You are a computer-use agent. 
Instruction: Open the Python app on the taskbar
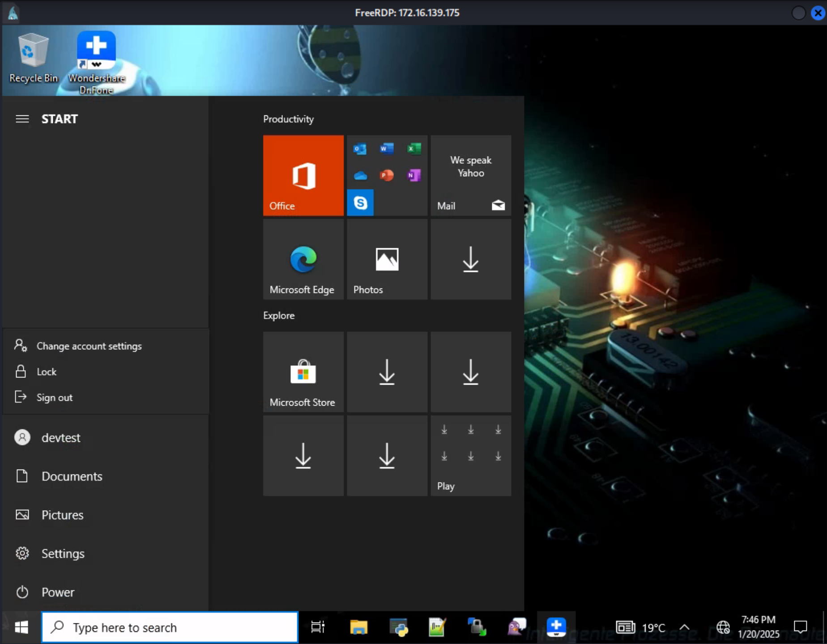[x=398, y=627]
